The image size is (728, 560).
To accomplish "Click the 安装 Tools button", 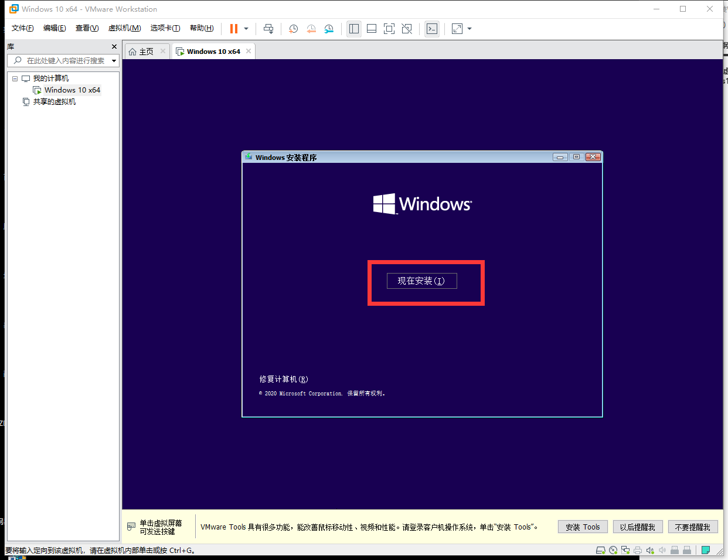I will (x=583, y=527).
